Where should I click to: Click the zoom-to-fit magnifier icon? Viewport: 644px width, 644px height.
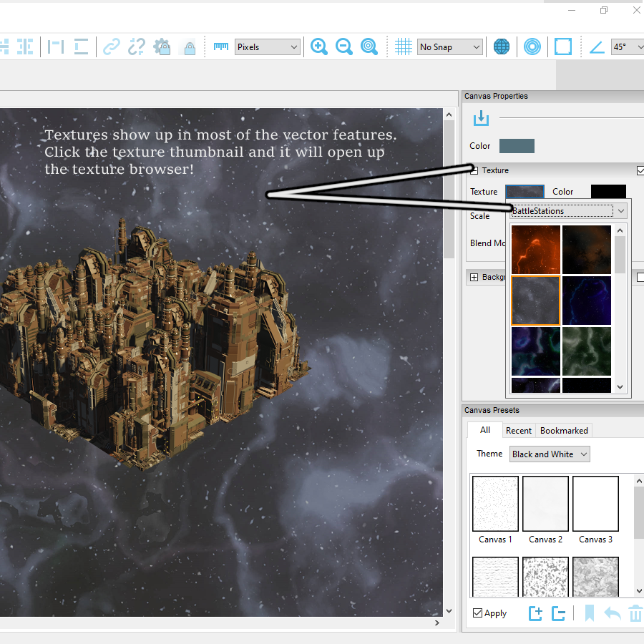[x=369, y=47]
